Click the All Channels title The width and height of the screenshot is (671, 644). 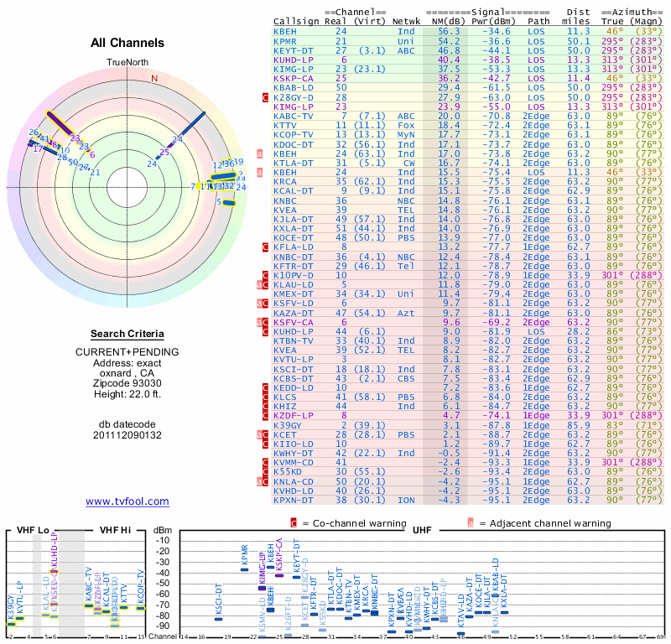tap(127, 43)
